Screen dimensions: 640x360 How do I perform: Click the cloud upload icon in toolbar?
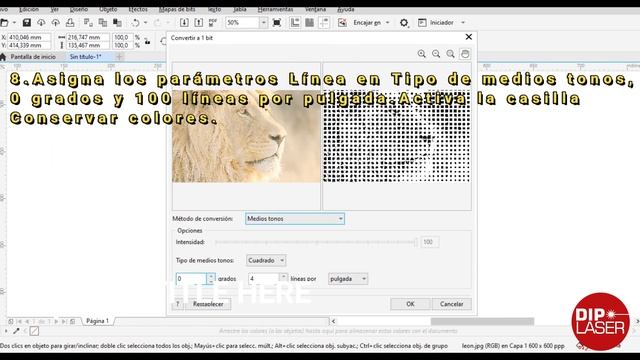[56, 22]
